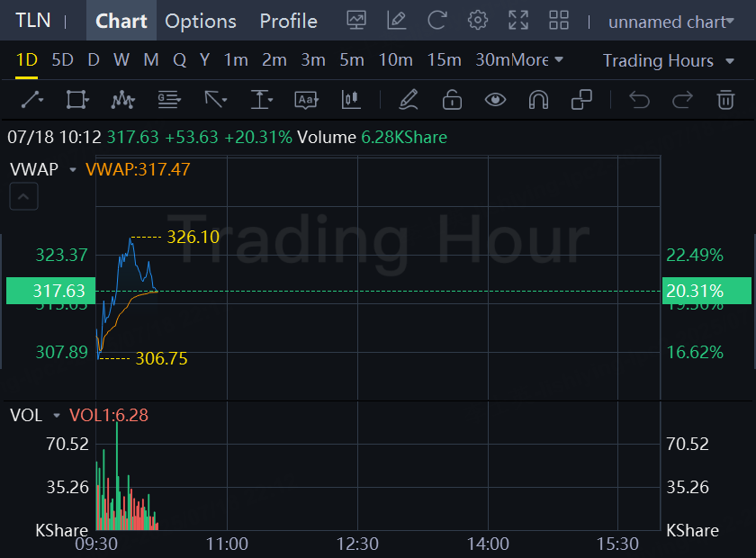Screen dimensions: 756x558
Task: Activate the freehand pencil drawing tool
Action: 409,100
